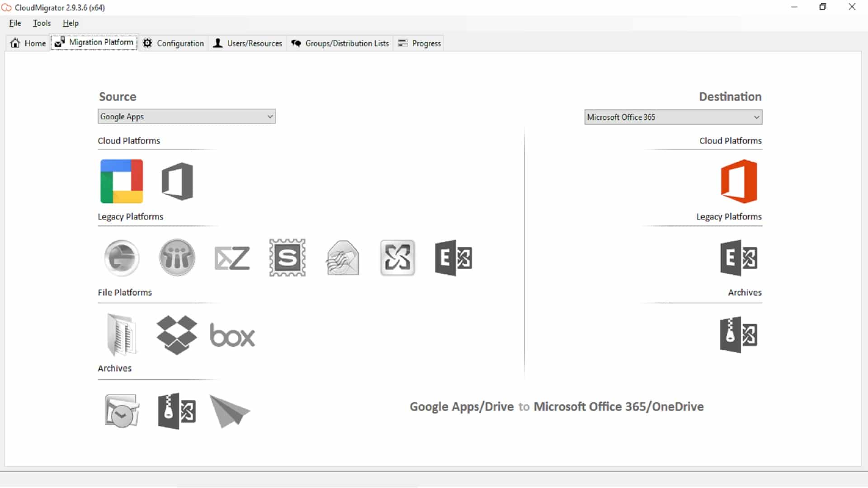Screen dimensions: 868x488
Task: Click the Home navigation button
Action: 28,42
